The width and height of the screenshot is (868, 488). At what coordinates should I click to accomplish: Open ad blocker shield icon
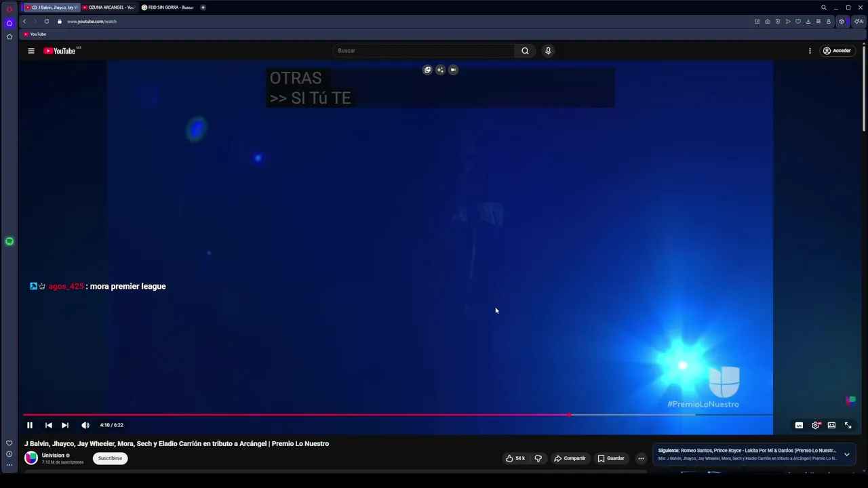(778, 21)
